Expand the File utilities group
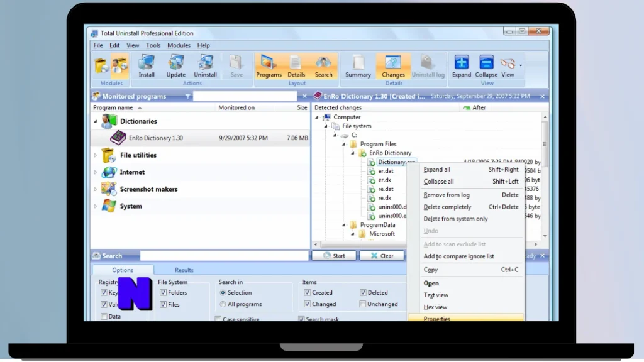The image size is (644, 362). 96,156
